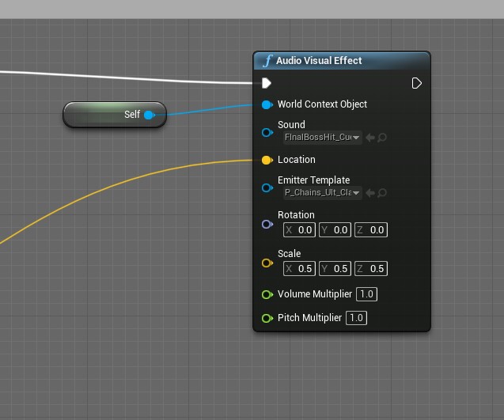This screenshot has width=504, height=420.
Task: Click the input execution pin on Audio Visual Effect
Action: (267, 83)
